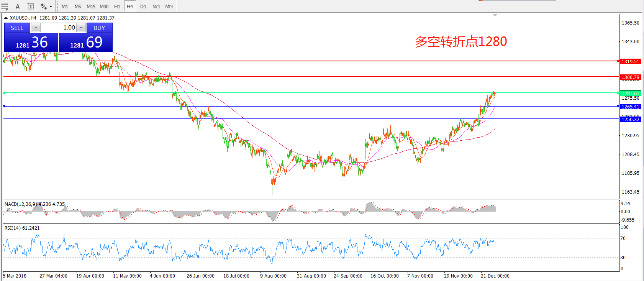
Task: Change chart to D1 daily timeframe
Action: click(143, 7)
